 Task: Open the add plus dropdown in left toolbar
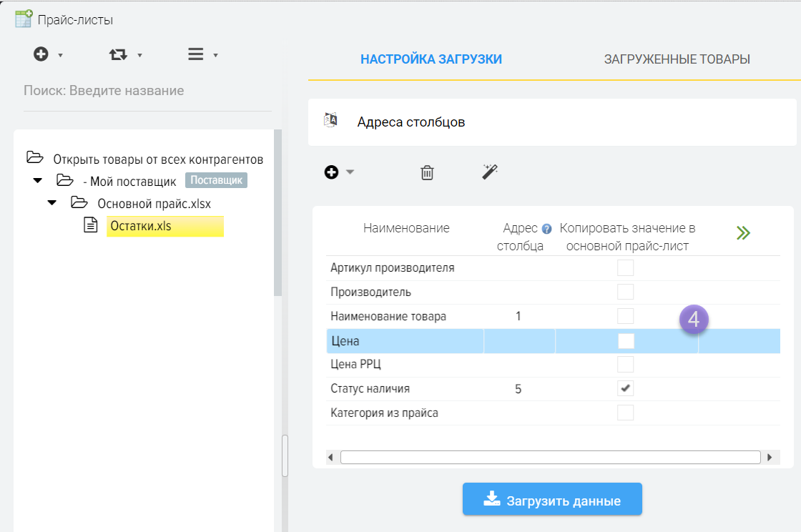point(48,54)
